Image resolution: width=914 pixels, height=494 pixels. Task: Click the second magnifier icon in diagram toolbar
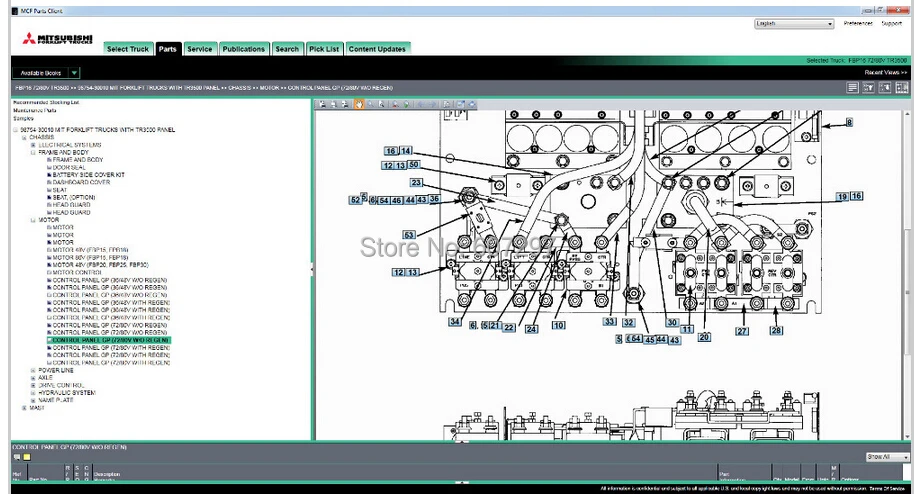(382, 104)
